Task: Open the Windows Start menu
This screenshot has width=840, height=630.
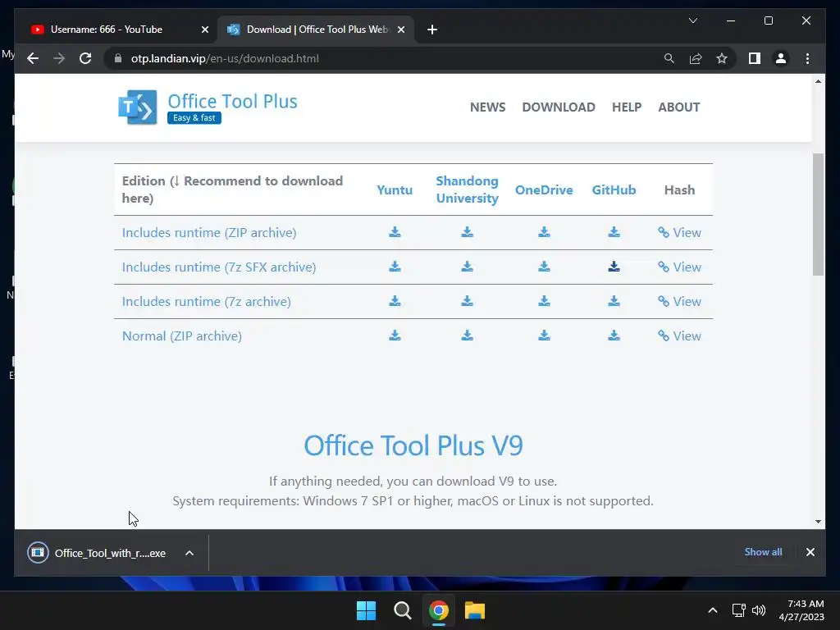Action: 367,610
